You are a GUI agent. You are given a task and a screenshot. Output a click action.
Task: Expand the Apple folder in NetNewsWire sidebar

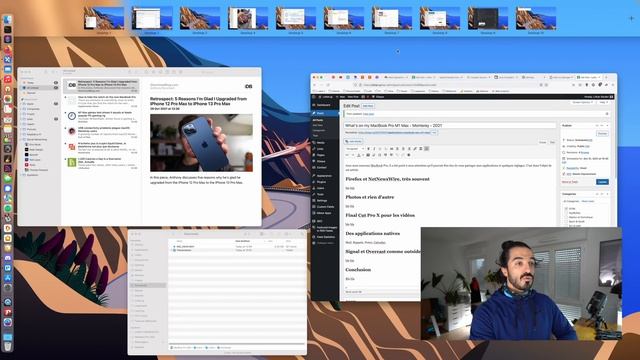coord(22,104)
